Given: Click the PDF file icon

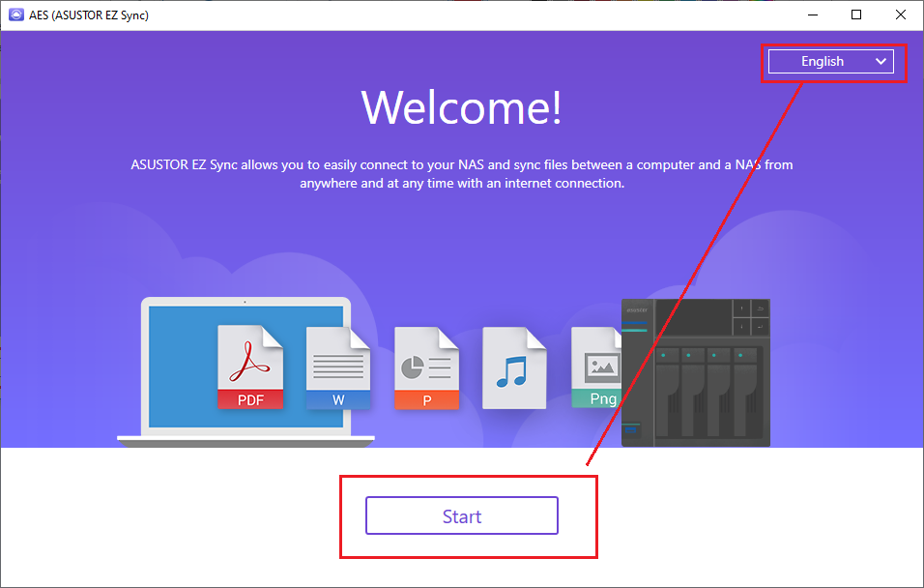Looking at the screenshot, I should click(x=250, y=367).
